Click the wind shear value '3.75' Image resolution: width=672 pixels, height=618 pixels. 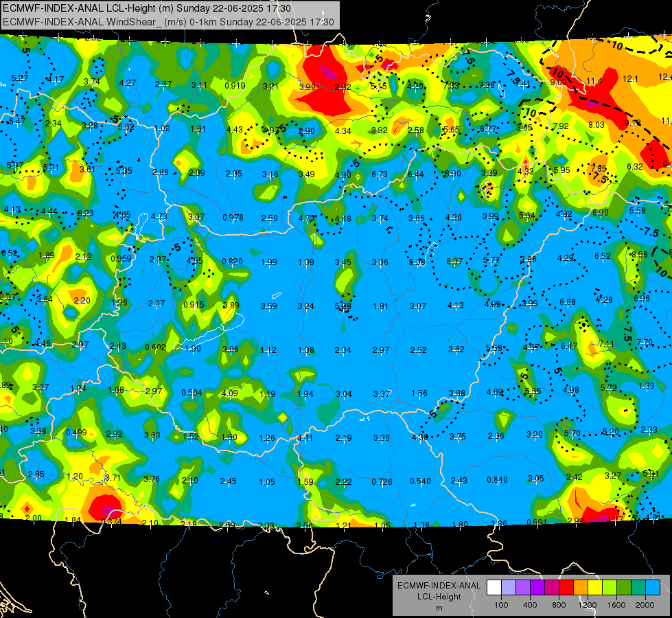click(457, 437)
